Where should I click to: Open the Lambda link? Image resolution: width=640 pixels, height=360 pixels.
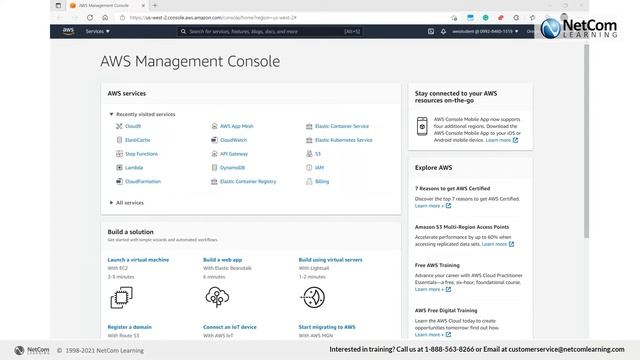[x=134, y=167]
